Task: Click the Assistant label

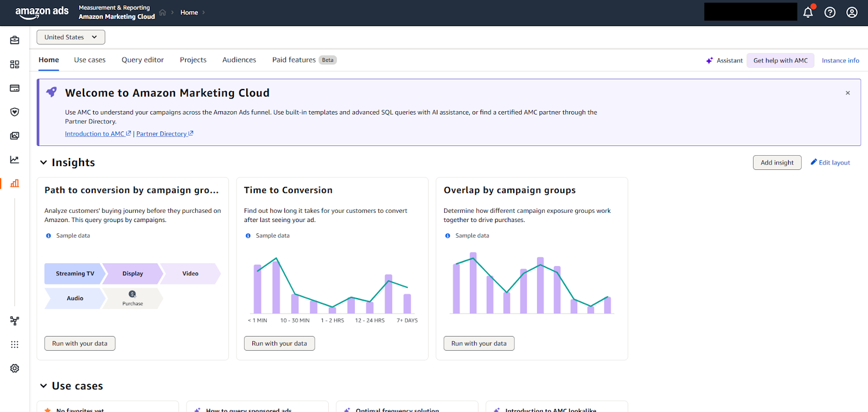Action: (x=730, y=61)
